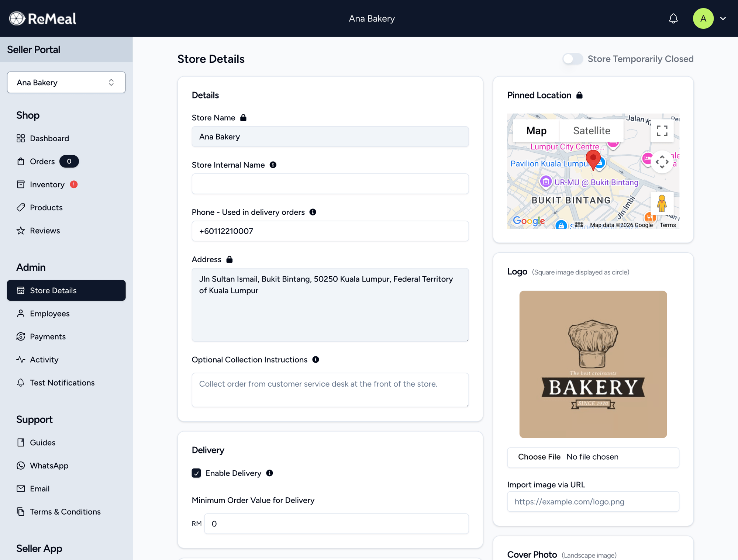Click the Phone field info icon
This screenshot has height=560, width=738.
[313, 212]
